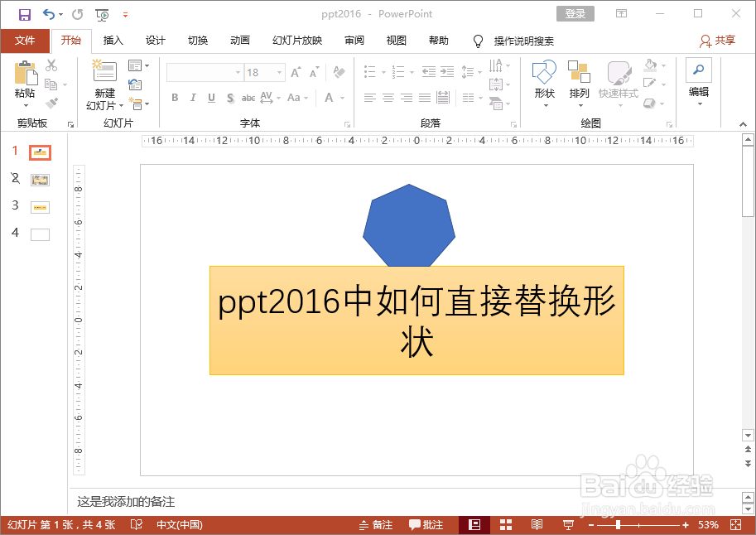Open the 文件 menu
Image resolution: width=756 pixels, height=535 pixels.
click(25, 41)
